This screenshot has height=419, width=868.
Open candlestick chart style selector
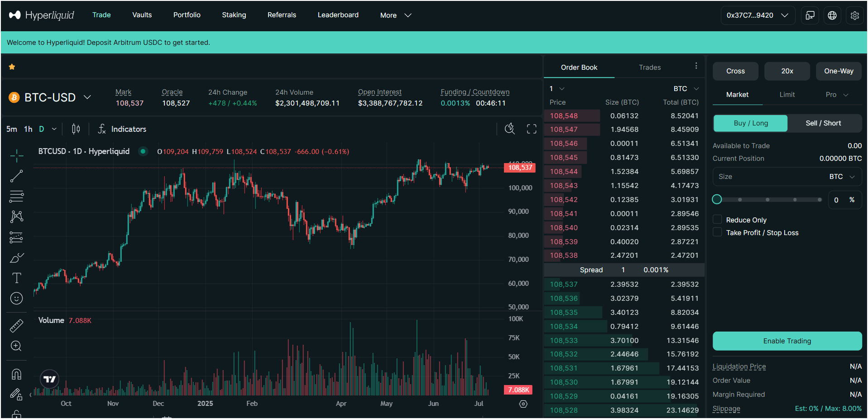[76, 129]
